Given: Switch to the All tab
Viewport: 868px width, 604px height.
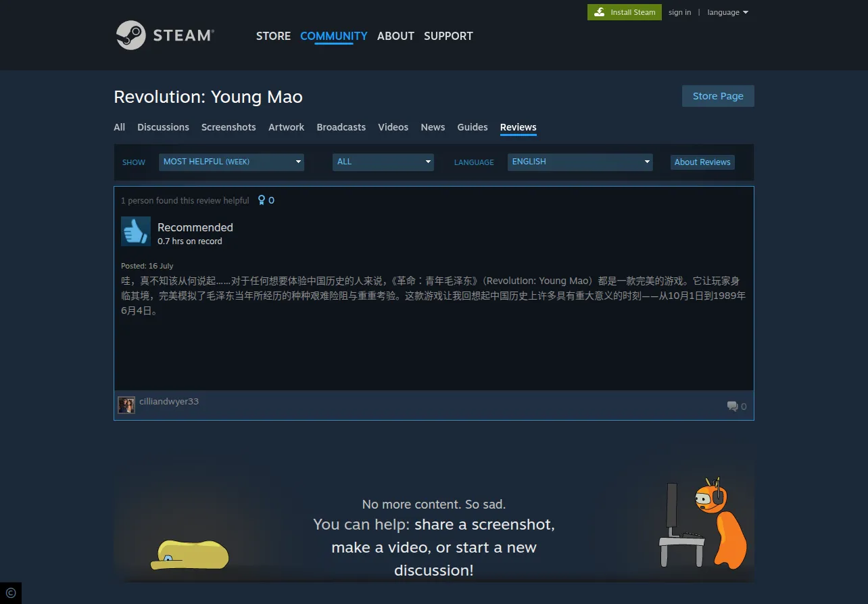Looking at the screenshot, I should coord(120,127).
